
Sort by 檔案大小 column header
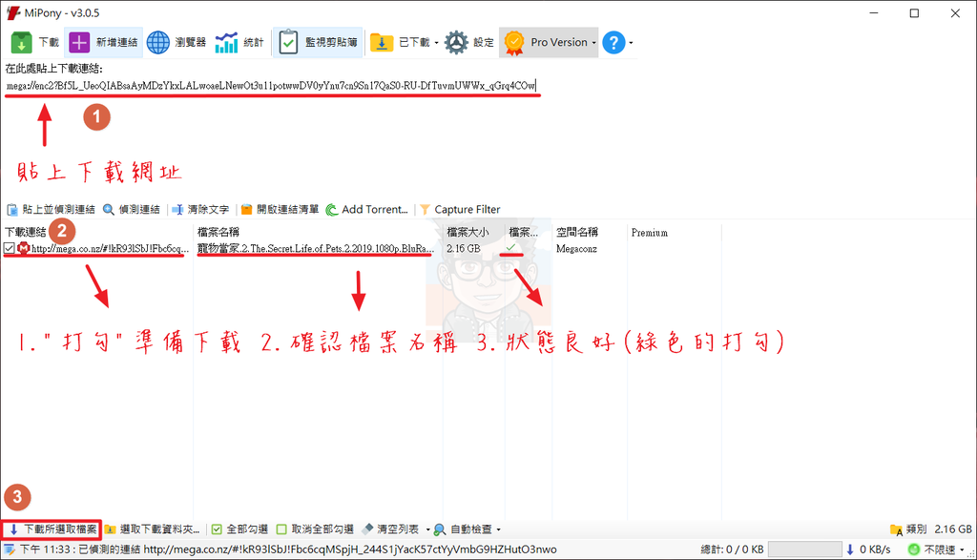click(468, 233)
